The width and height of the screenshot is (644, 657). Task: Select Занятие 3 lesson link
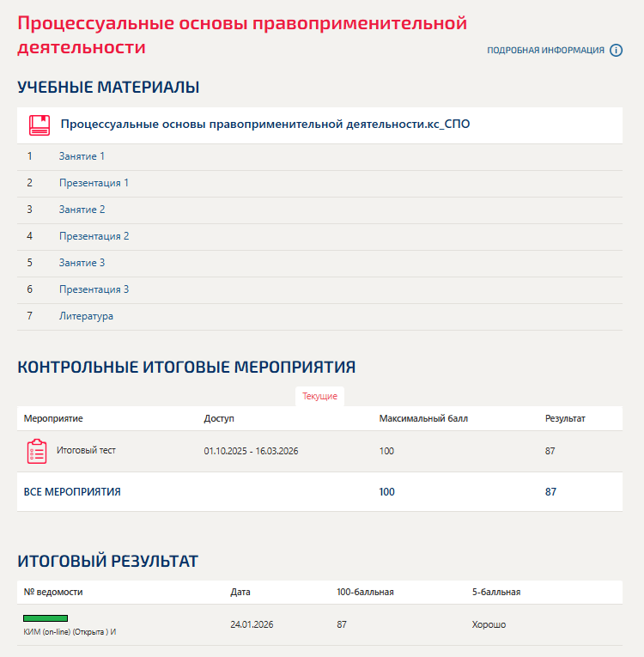[82, 263]
